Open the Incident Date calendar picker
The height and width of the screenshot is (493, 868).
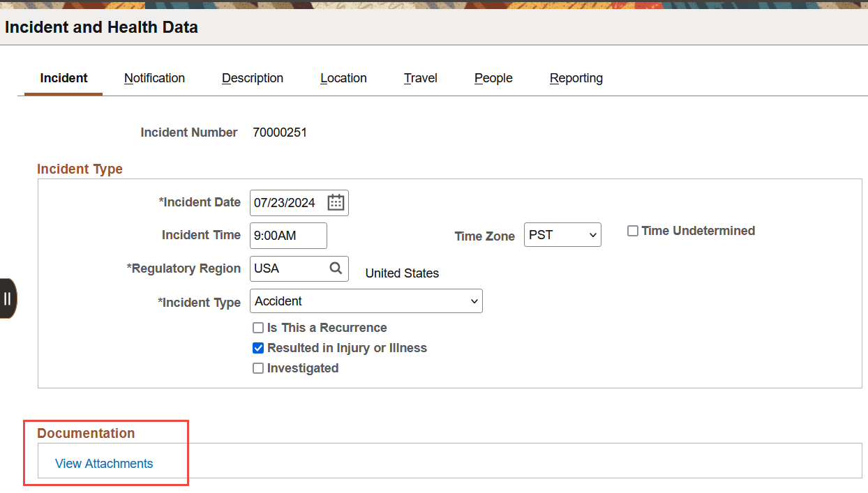tap(336, 203)
